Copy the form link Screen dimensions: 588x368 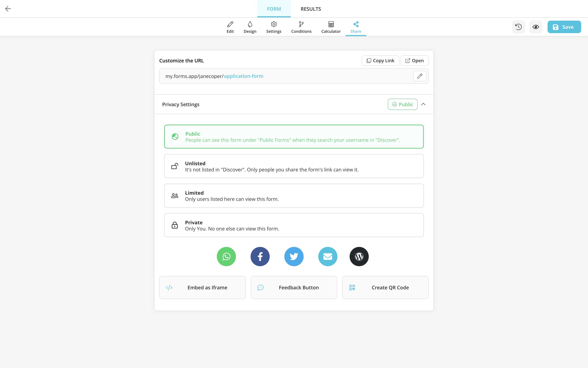click(380, 61)
